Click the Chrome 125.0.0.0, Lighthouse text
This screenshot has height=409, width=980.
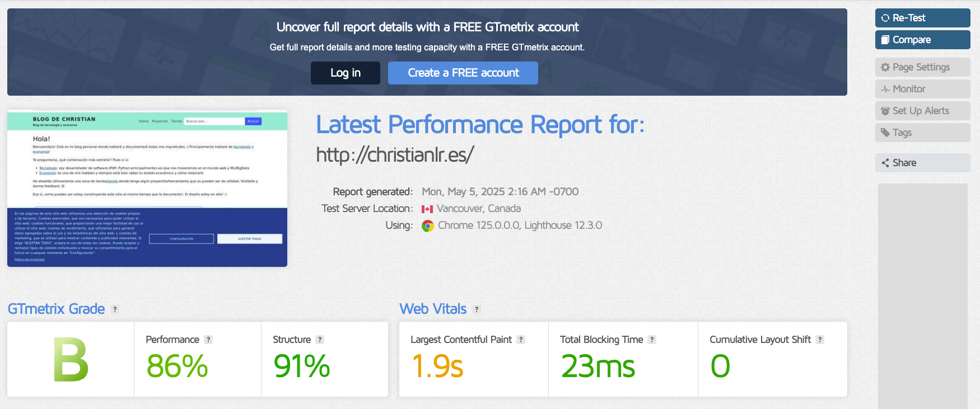(x=520, y=225)
